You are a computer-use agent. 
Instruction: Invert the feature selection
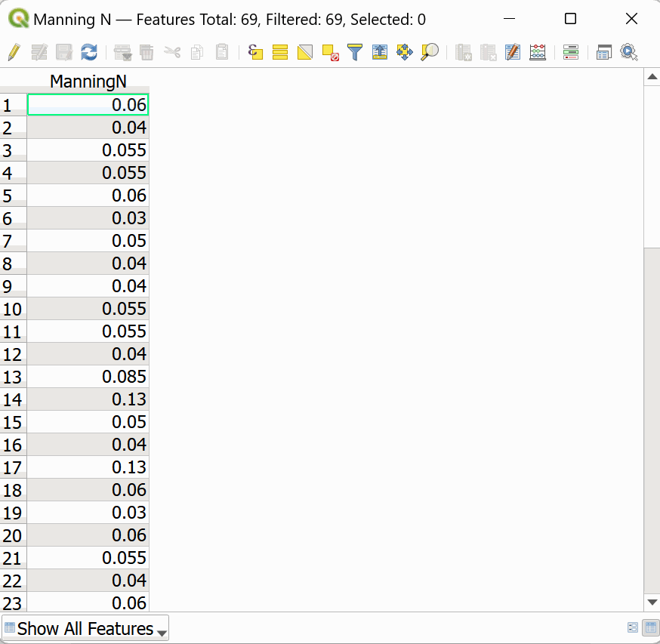click(305, 52)
